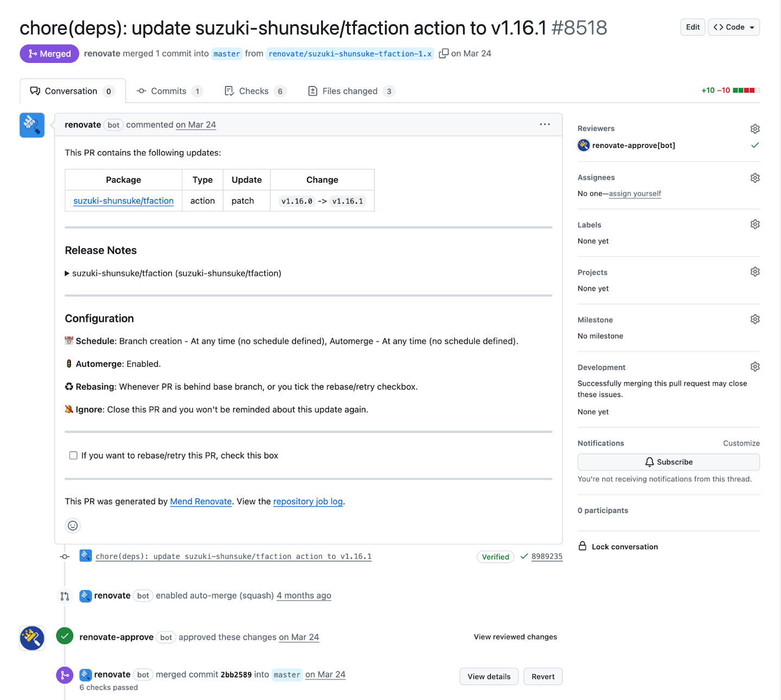Open the Assignees gear settings
Viewport: 781px width, 700px height.
coord(754,178)
